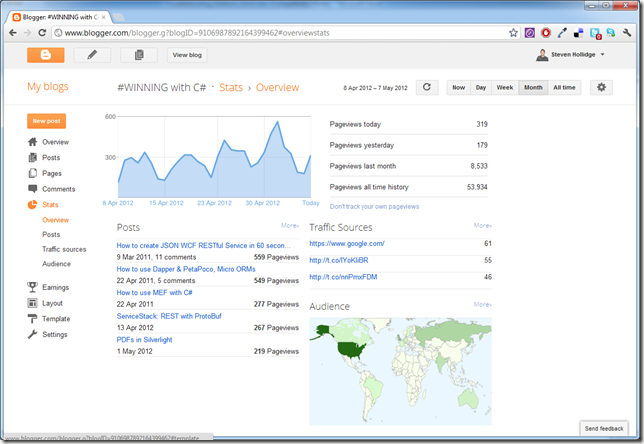Click the refresh stats icon button

point(427,87)
